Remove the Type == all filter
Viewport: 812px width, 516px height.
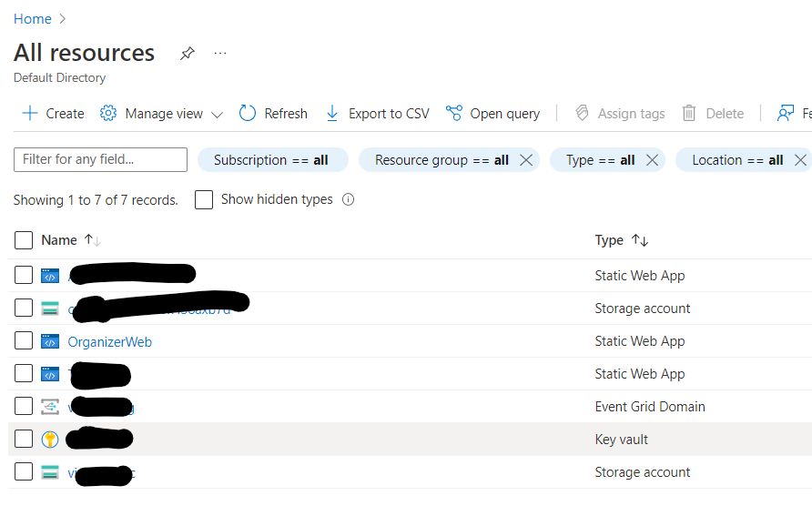653,160
